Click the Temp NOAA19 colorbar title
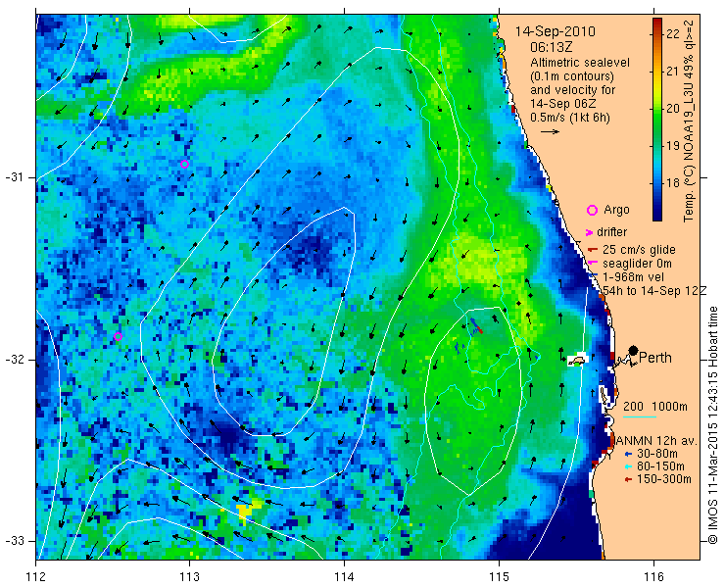Image resolution: width=725 pixels, height=588 pixels. click(689, 121)
